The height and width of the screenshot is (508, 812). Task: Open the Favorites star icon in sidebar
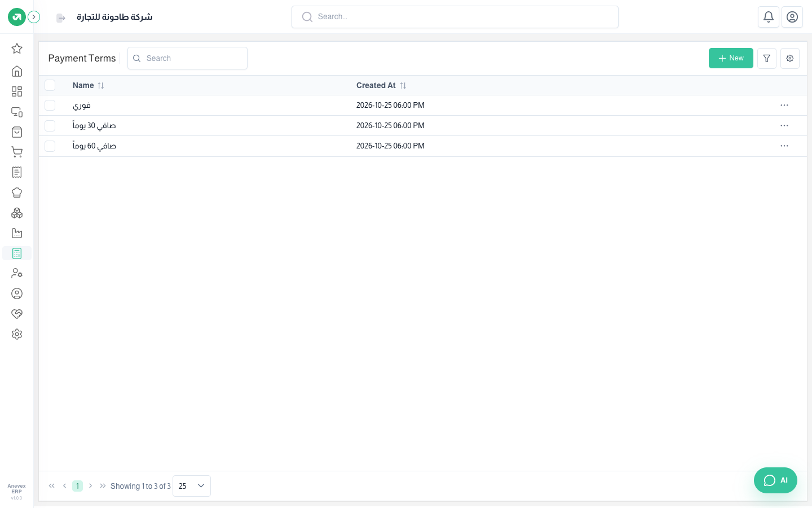pos(17,49)
